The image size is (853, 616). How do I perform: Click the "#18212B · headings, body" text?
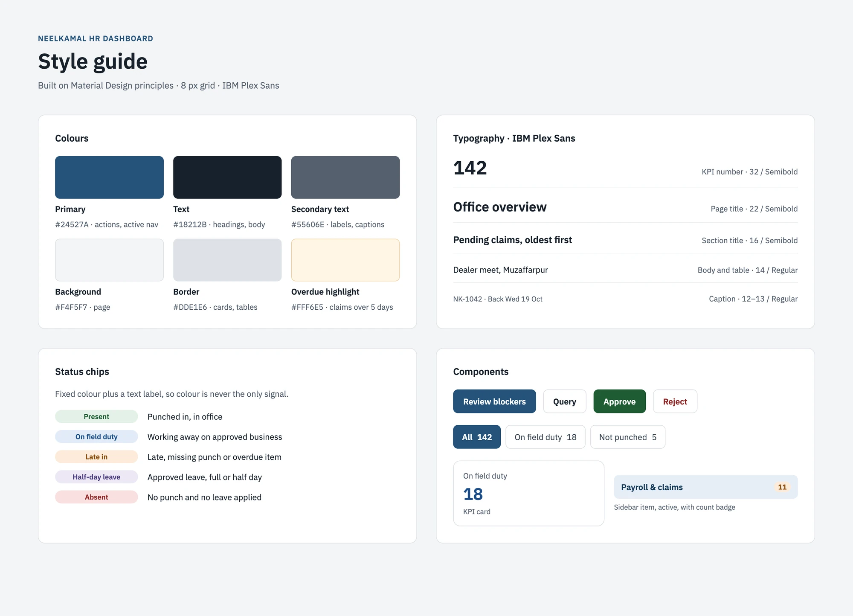219,224
